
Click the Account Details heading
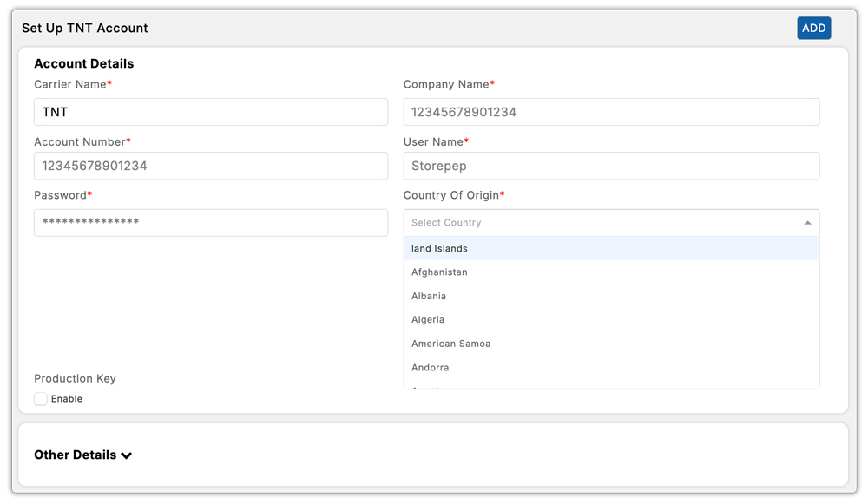84,63
